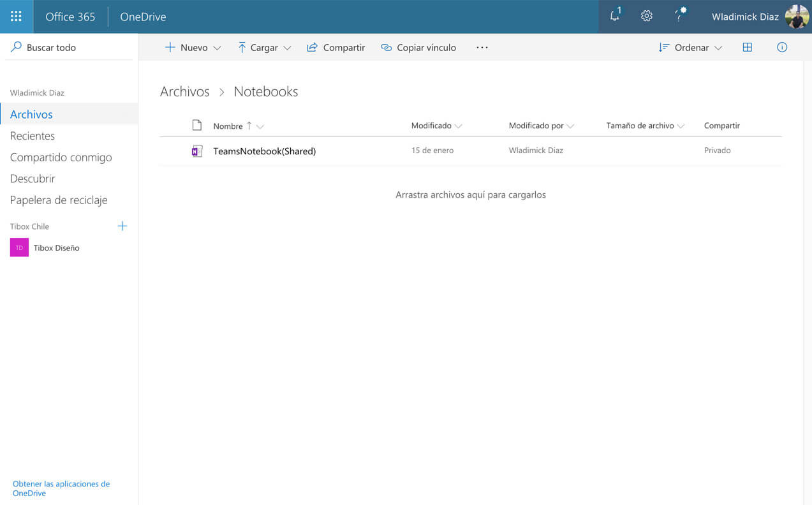Open the help question mark icon
812x505 pixels.
[680, 16]
